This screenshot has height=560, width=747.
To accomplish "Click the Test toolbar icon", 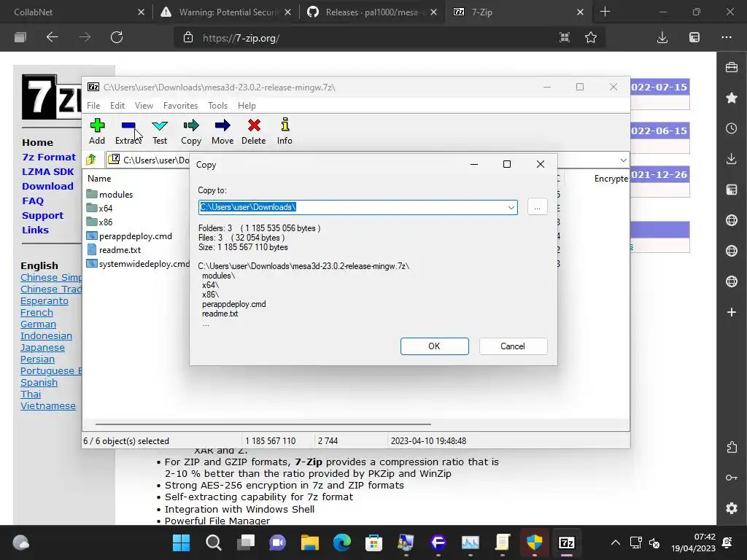I will [160, 131].
